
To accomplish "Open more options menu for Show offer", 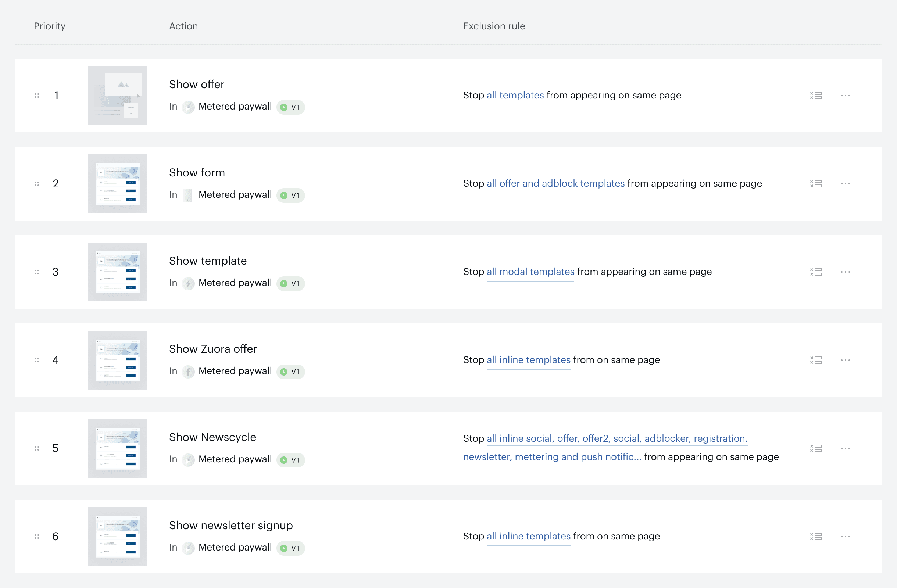I will tap(846, 96).
